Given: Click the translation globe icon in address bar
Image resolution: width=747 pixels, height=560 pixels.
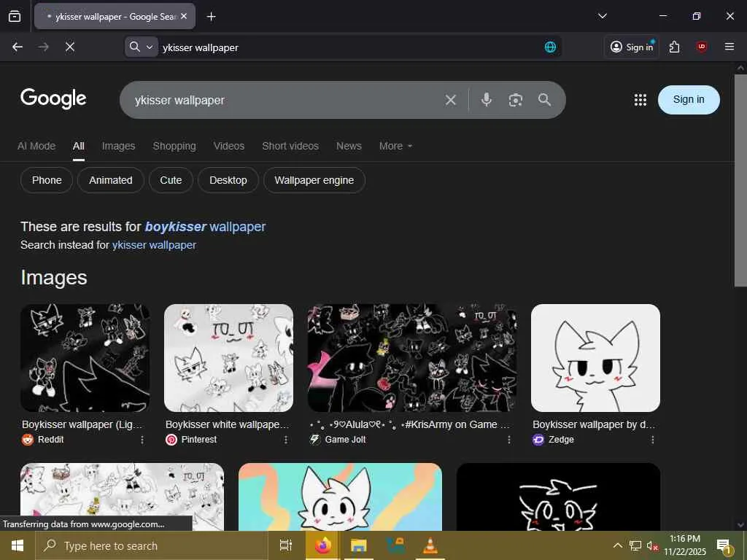Looking at the screenshot, I should coord(550,47).
